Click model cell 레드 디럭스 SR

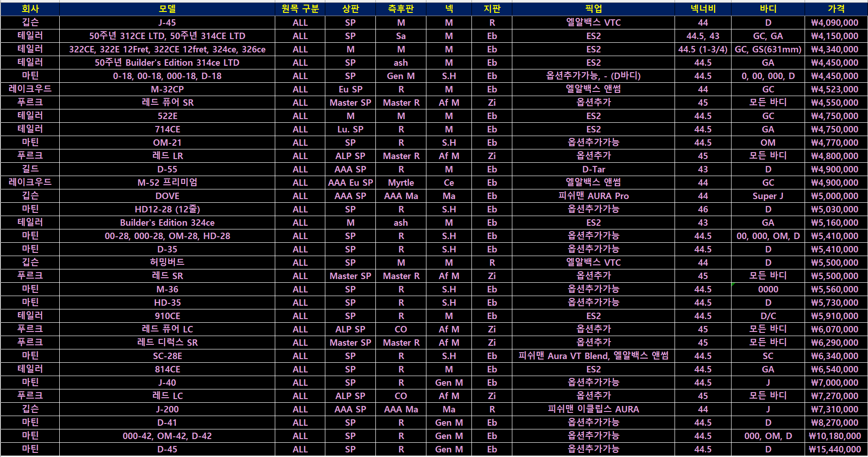[167, 343]
